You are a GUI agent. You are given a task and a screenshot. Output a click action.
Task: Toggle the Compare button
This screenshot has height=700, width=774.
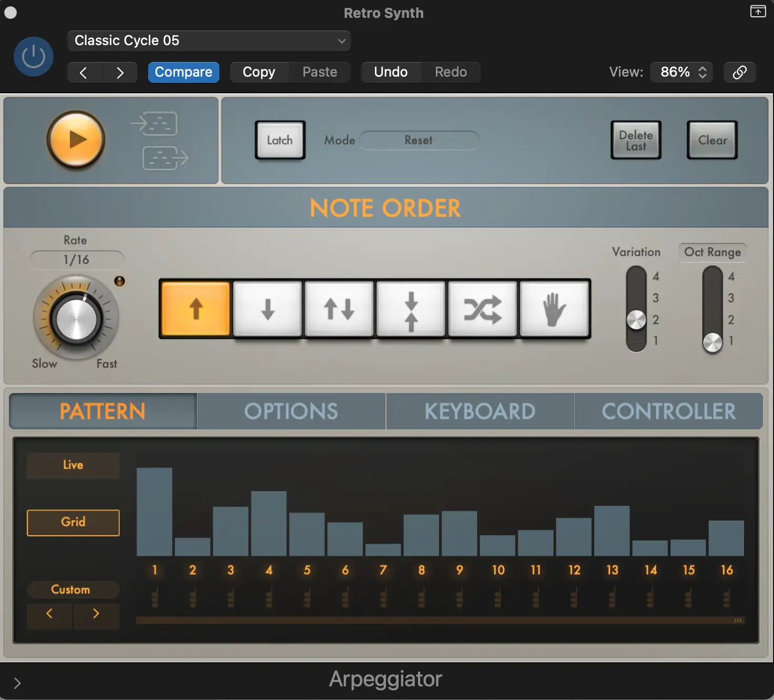pyautogui.click(x=183, y=72)
